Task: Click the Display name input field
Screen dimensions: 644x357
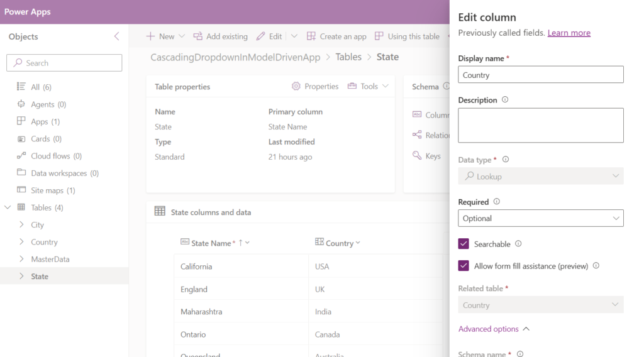Action: [540, 75]
